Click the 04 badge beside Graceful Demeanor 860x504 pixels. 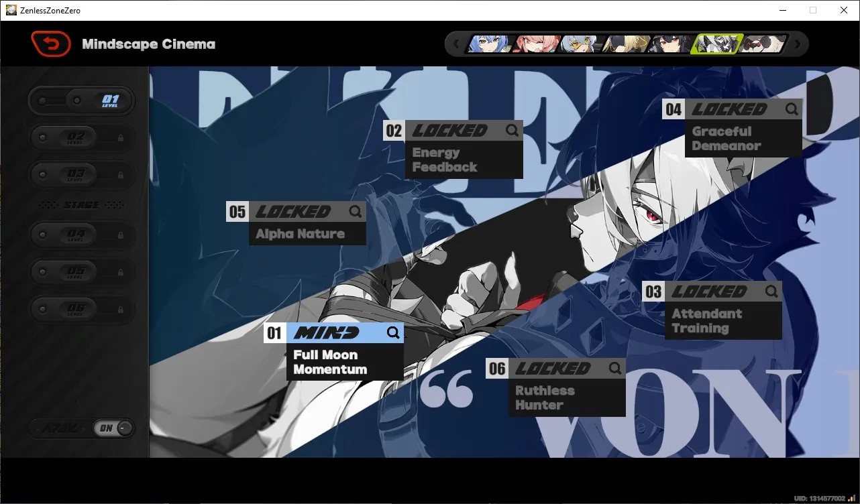(674, 109)
